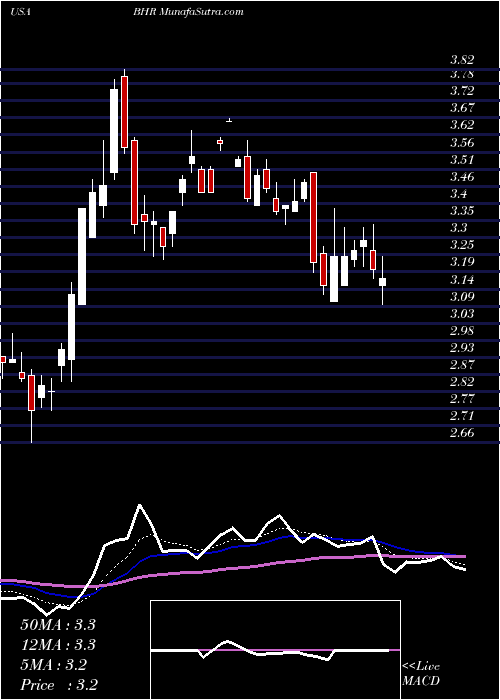Click the 'Price : 3.2' readout
Viewport: 500px width, 700px height.
tap(59, 684)
